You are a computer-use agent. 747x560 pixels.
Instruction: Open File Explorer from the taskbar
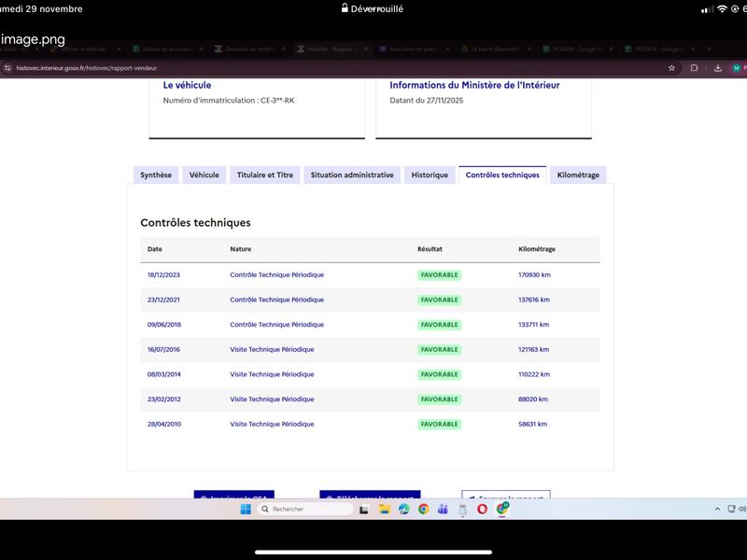click(x=384, y=509)
